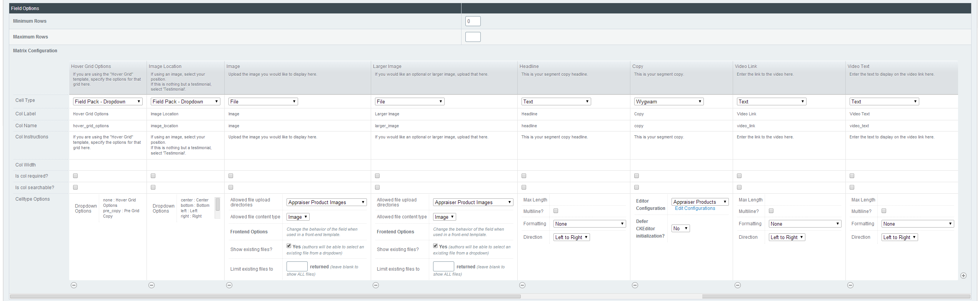Remove the Headline column
980x301 pixels.
(x=522, y=285)
